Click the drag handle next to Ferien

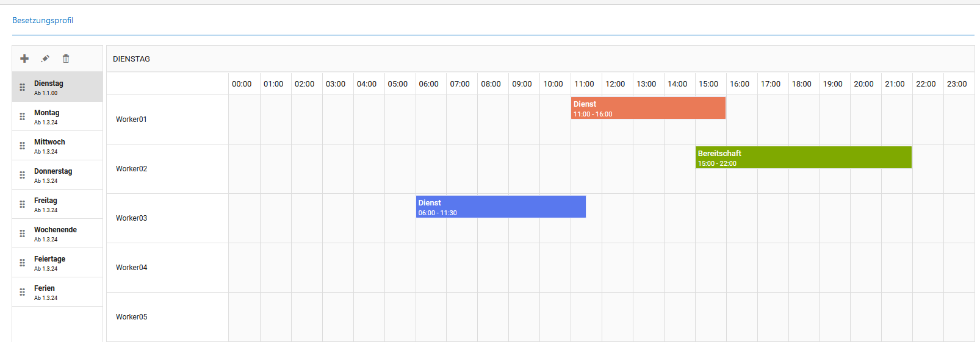23,292
